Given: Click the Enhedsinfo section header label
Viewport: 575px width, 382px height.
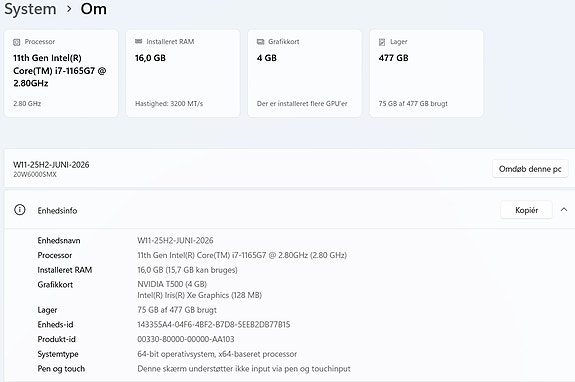Looking at the screenshot, I should point(57,210).
